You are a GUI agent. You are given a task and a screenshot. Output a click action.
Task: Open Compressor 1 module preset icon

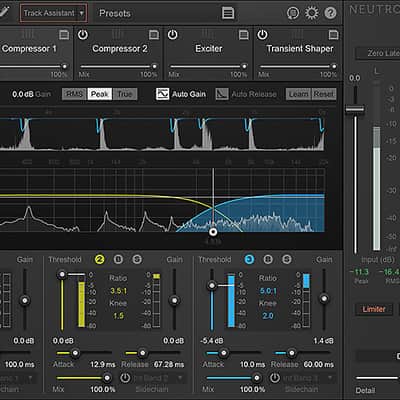(x=64, y=35)
